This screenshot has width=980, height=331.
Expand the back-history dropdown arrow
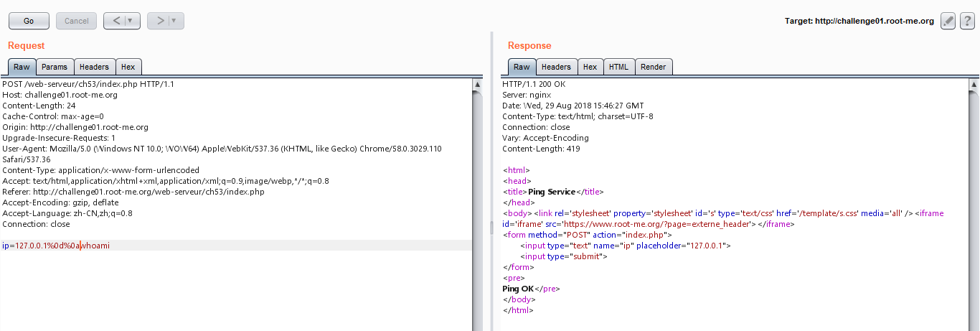click(131, 21)
